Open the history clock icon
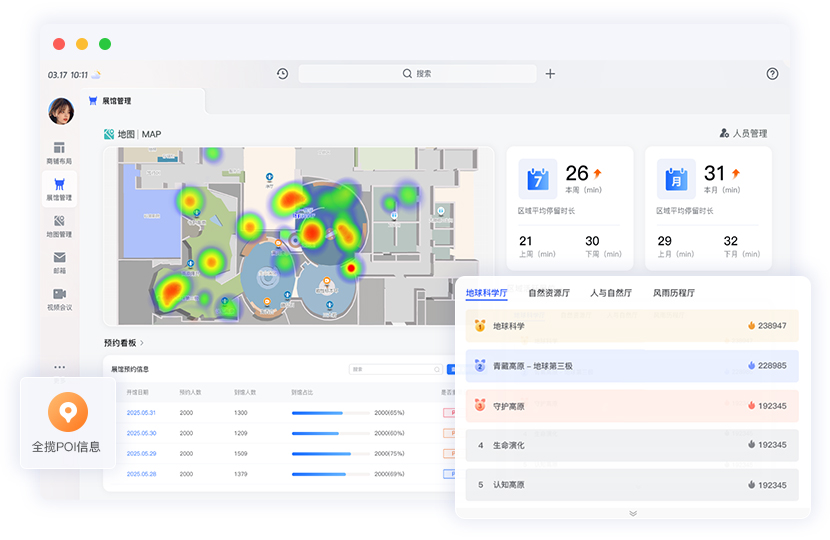 coord(283,74)
